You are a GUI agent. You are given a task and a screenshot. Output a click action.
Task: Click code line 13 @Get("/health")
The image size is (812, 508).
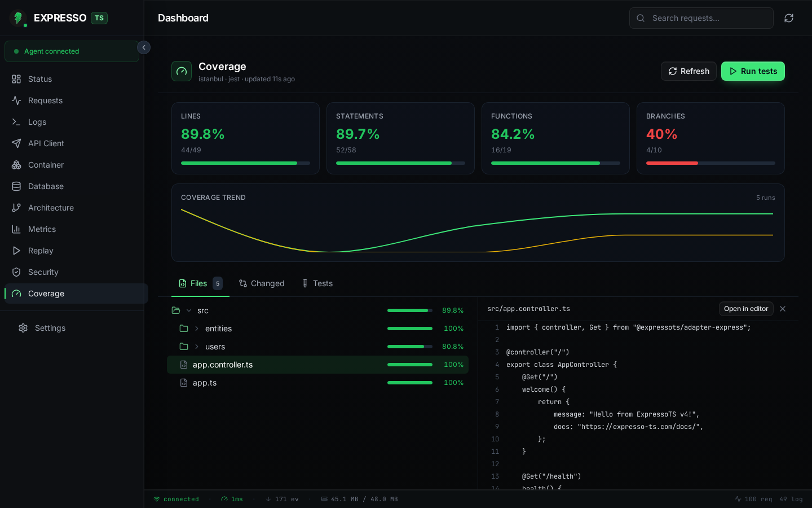tap(551, 476)
